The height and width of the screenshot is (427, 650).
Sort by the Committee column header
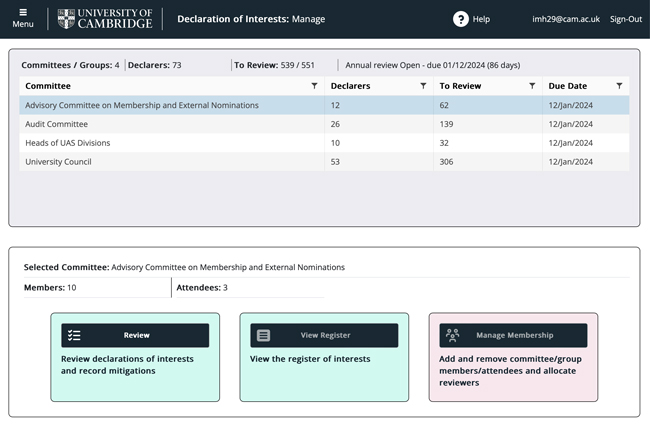click(x=48, y=86)
